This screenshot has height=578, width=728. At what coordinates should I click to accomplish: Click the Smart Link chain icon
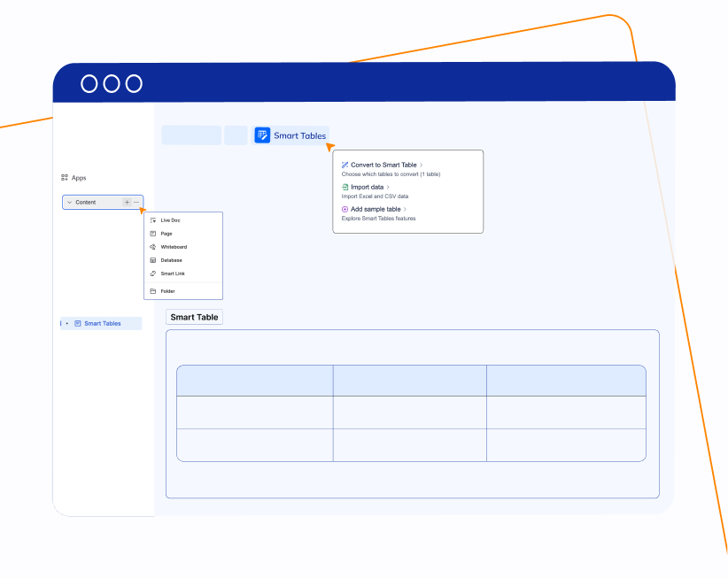point(153,274)
